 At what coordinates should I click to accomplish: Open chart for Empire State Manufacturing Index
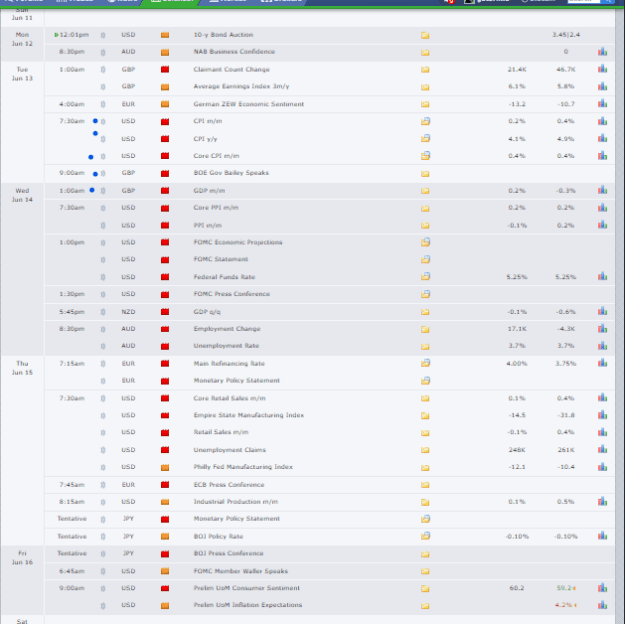[x=602, y=415]
